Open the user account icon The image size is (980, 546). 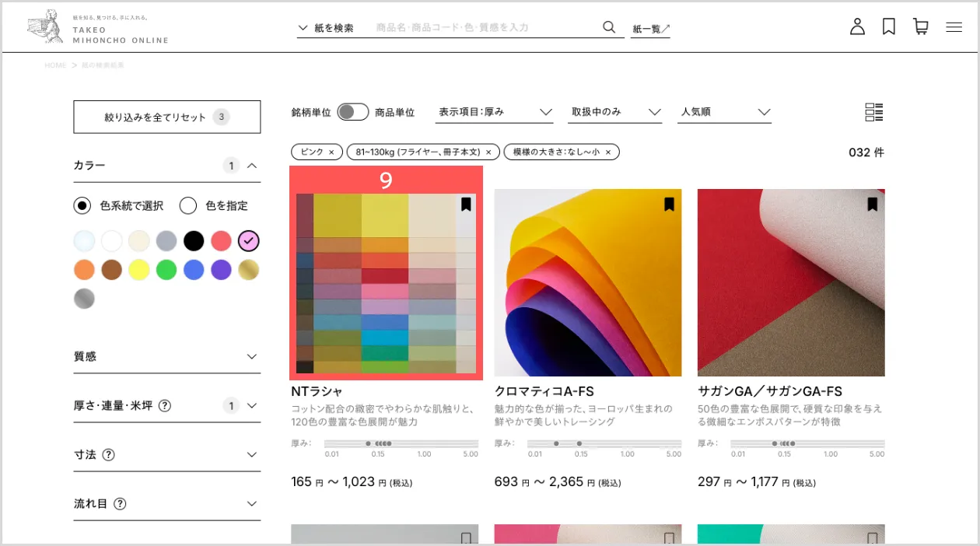click(857, 27)
